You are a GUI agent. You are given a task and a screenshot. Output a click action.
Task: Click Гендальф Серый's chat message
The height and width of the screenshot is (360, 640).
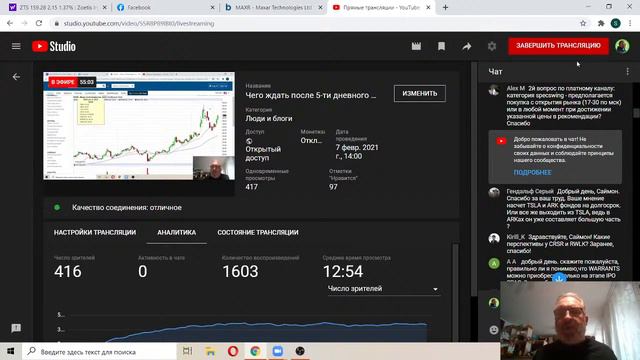(563, 209)
